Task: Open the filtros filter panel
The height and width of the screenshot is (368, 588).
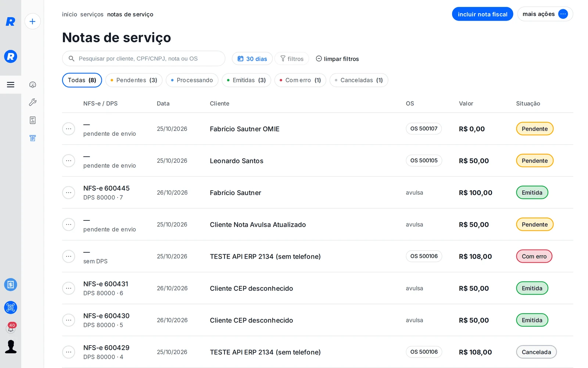Action: click(292, 59)
